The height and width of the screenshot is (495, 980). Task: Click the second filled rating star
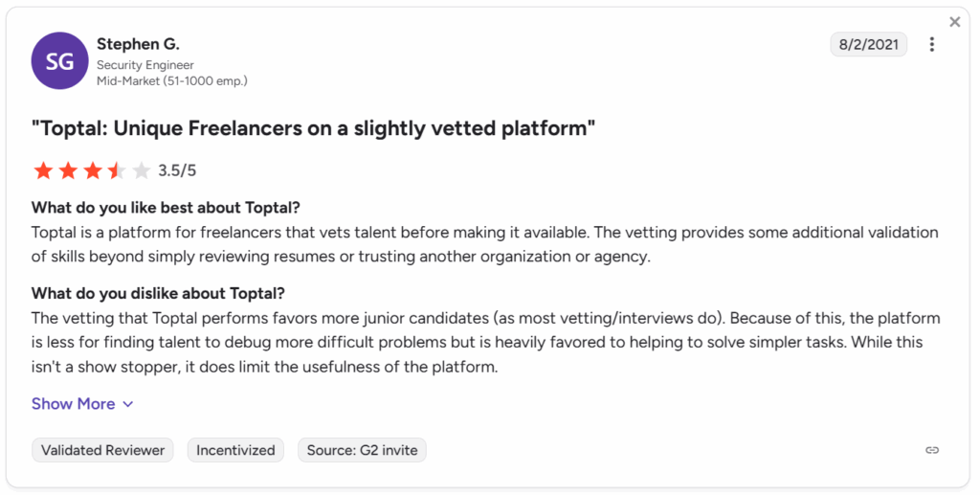tap(68, 170)
